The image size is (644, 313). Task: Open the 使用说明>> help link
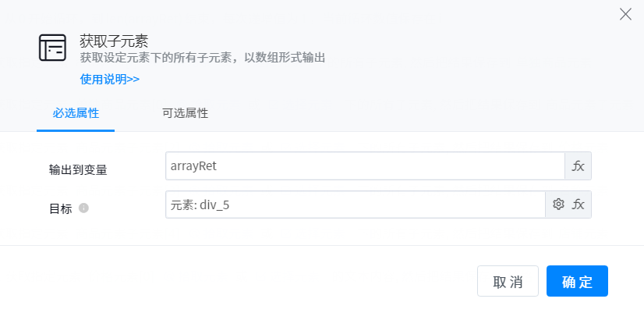(110, 79)
